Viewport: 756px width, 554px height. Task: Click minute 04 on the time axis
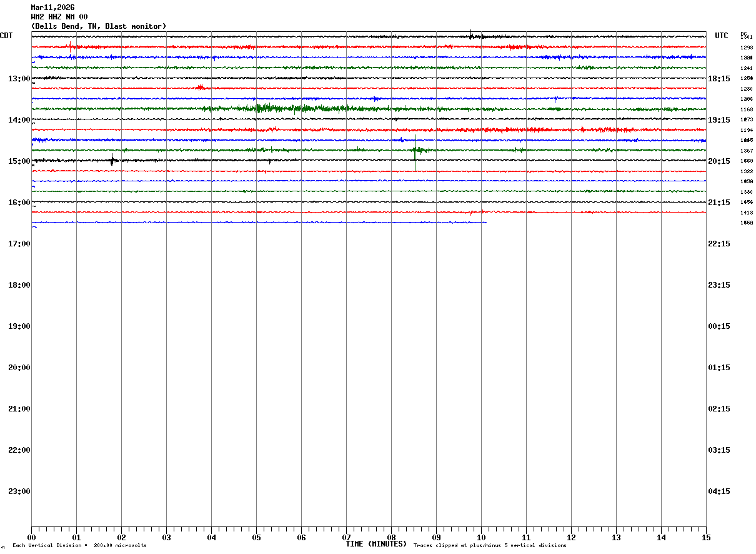point(211,538)
